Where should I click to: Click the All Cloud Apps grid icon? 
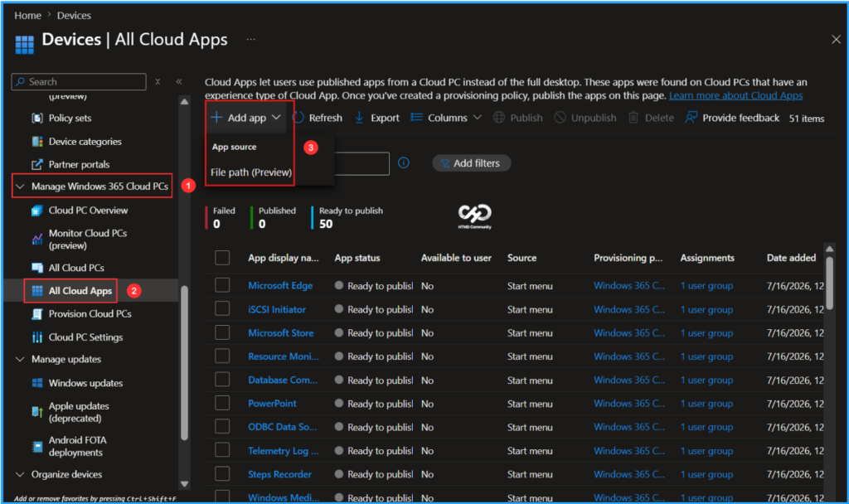click(36, 291)
